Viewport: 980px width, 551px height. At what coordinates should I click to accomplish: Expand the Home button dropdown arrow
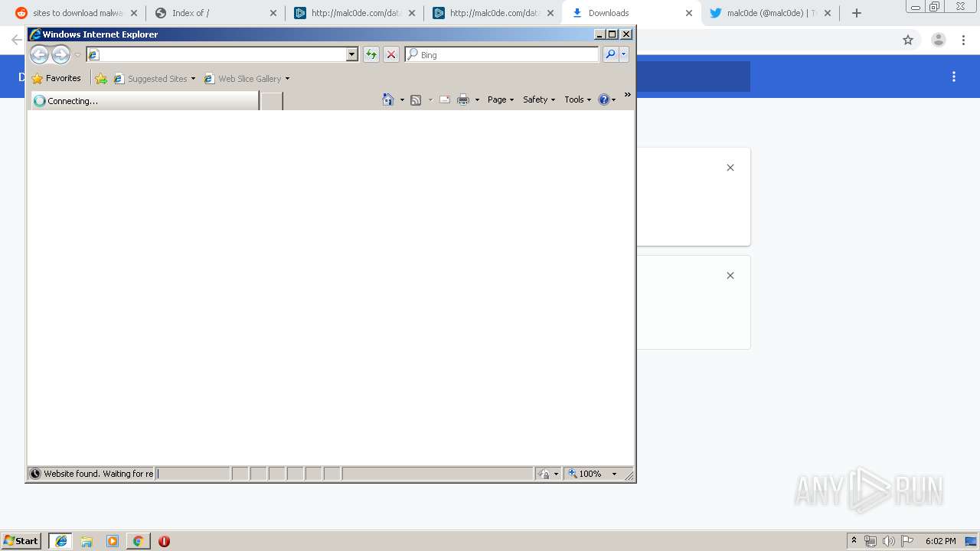[x=402, y=99]
